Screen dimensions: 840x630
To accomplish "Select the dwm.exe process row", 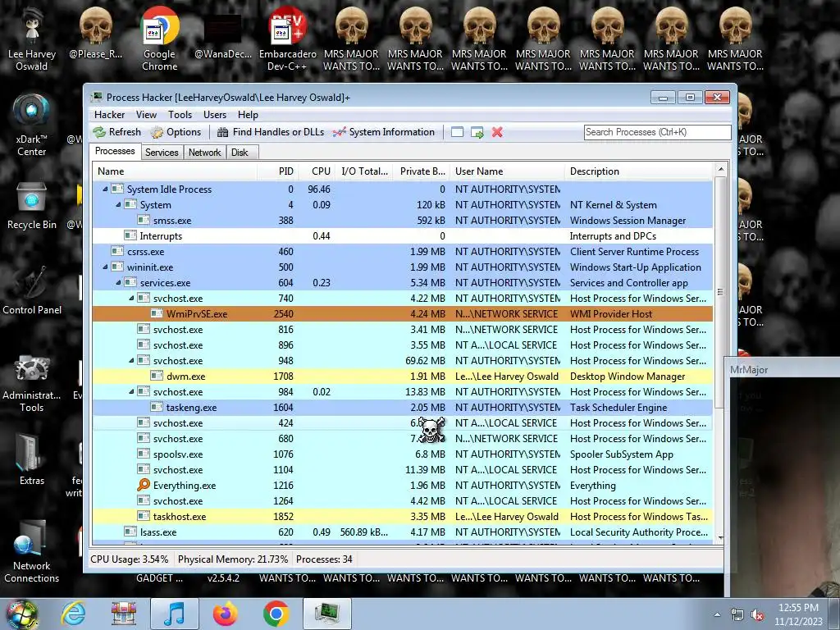I will pyautogui.click(x=402, y=376).
